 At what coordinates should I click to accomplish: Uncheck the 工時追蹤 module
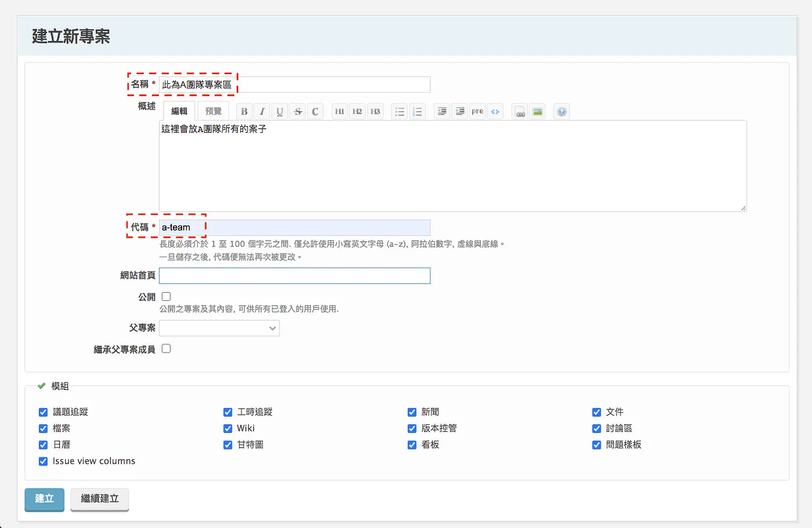point(228,412)
